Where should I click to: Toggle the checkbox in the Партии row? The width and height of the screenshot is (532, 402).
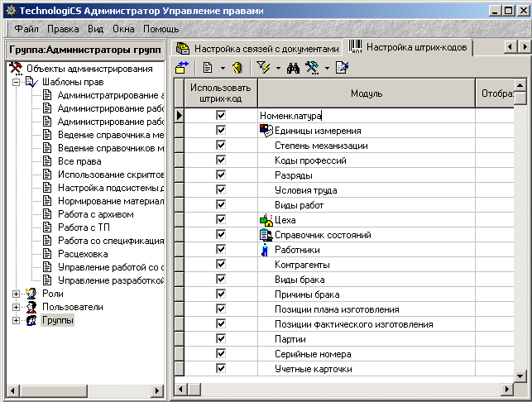[x=221, y=339]
